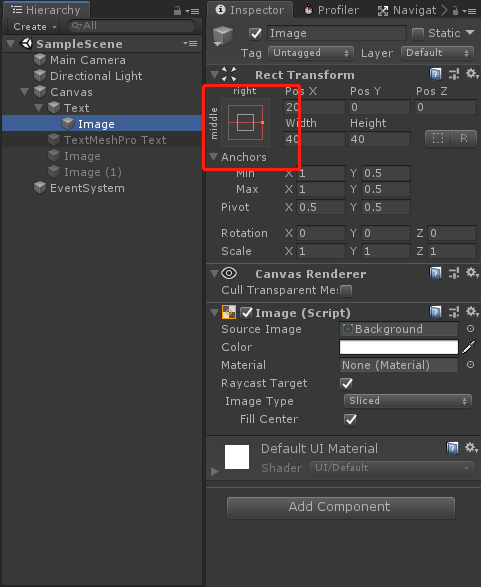Open Canvas Renderer gear settings menu
The width and height of the screenshot is (481, 587).
472,273
